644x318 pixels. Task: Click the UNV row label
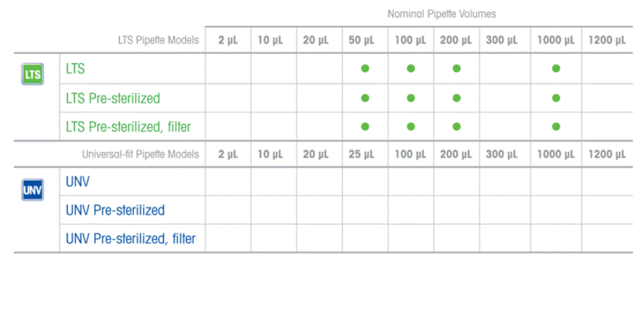[x=78, y=181]
